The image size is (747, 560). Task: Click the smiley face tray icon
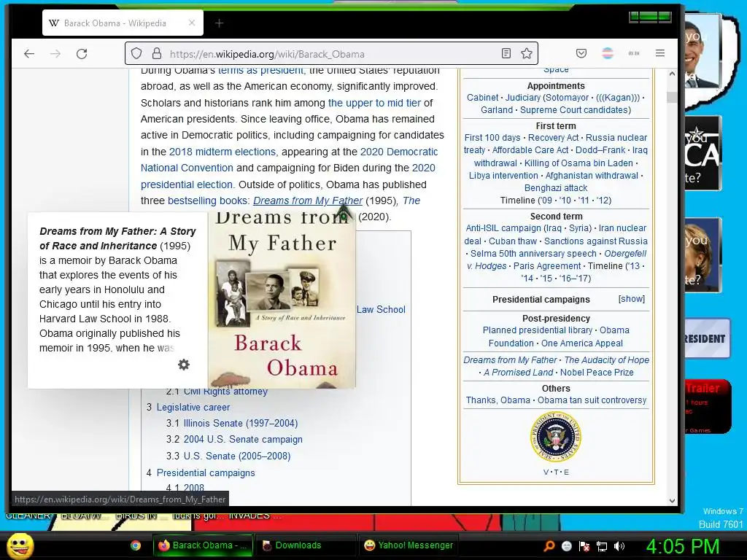(x=566, y=545)
